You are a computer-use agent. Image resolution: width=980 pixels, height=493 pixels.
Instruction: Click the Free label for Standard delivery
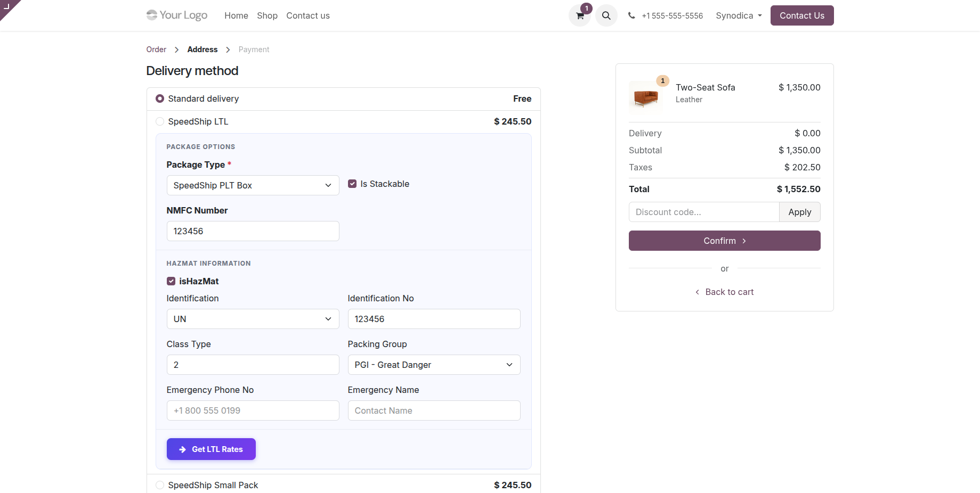pyautogui.click(x=522, y=98)
